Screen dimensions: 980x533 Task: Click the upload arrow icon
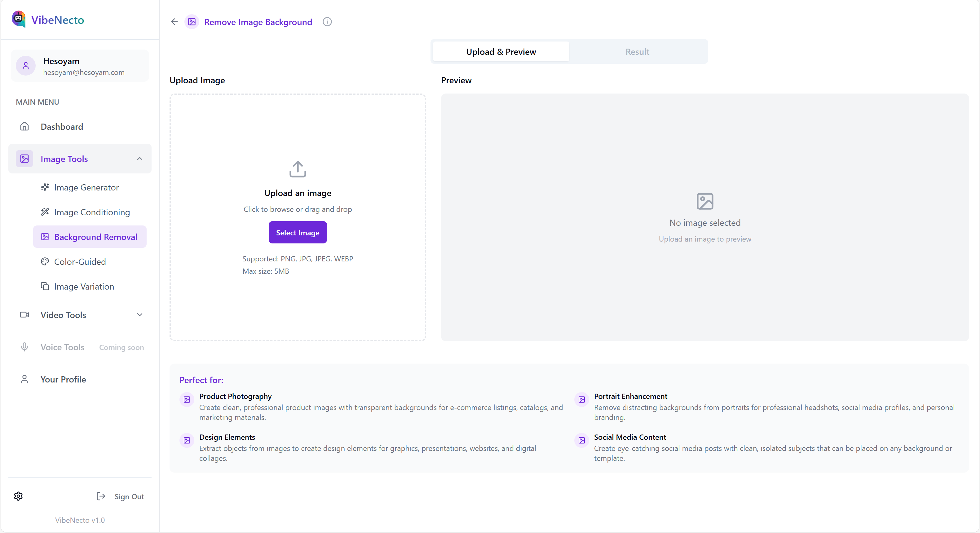click(x=298, y=169)
